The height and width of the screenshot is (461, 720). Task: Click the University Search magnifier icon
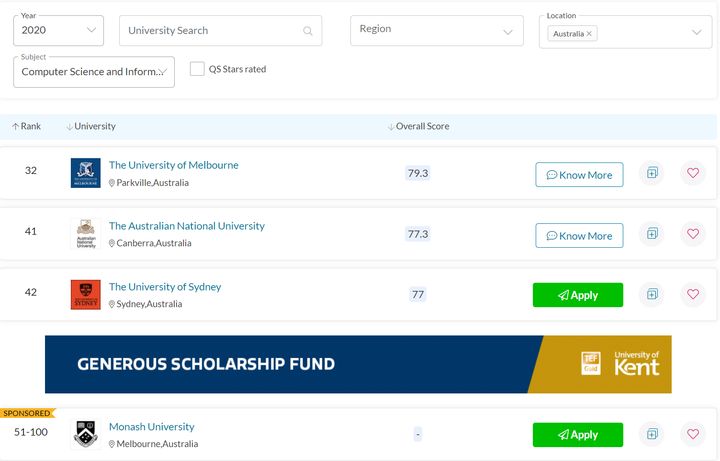pos(308,31)
